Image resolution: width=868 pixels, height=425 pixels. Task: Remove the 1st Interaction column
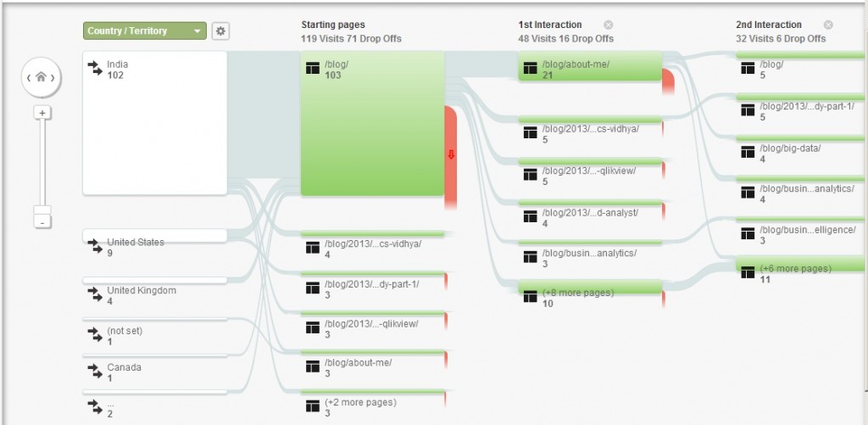coord(609,25)
